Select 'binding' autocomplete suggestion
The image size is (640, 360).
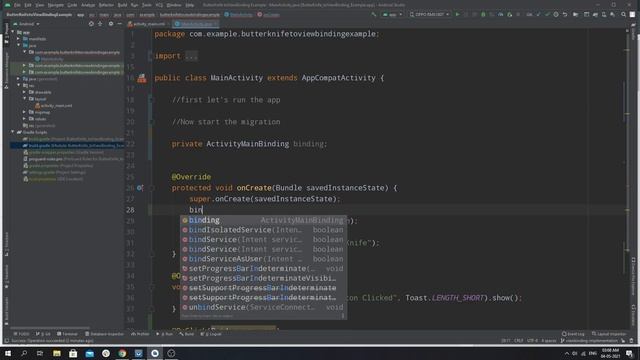[x=263, y=220]
